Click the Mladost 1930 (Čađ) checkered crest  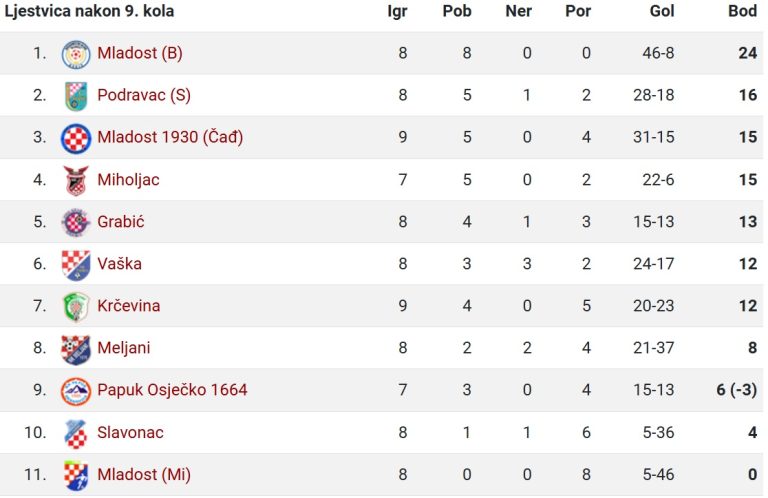coord(76,138)
